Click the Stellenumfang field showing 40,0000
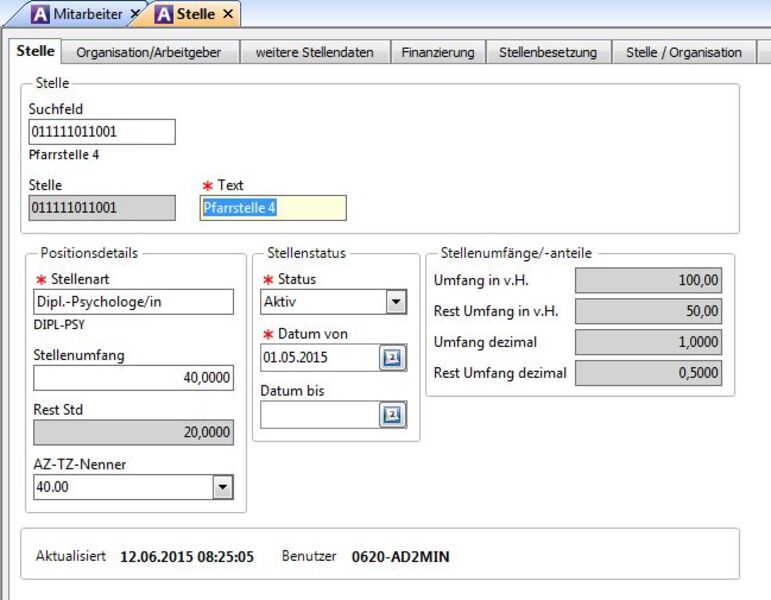The width and height of the screenshot is (771, 600). pyautogui.click(x=133, y=378)
